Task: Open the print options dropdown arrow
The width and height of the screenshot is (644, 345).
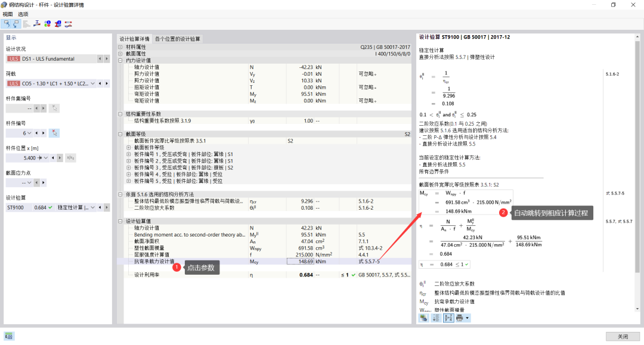Action: pos(467,318)
